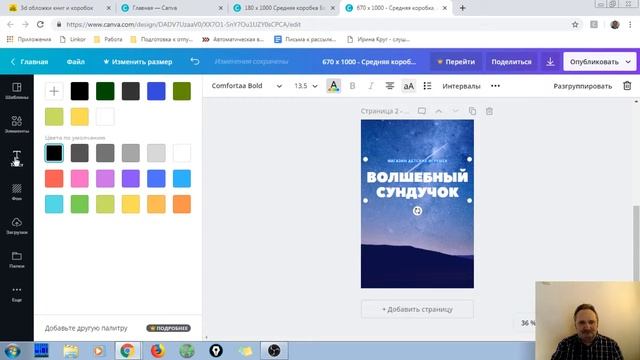Switch to 180 x 1000 browser tab
This screenshot has width=640, height=360.
pyautogui.click(x=284, y=8)
